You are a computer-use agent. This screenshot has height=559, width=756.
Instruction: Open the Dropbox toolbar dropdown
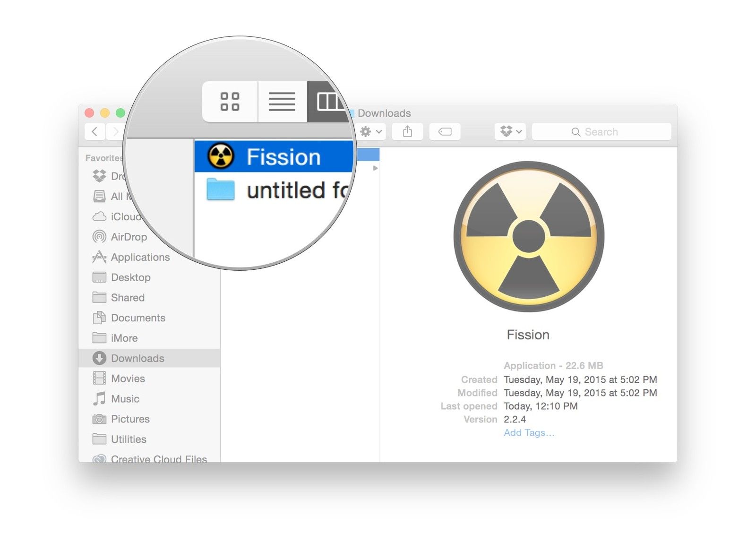click(511, 131)
